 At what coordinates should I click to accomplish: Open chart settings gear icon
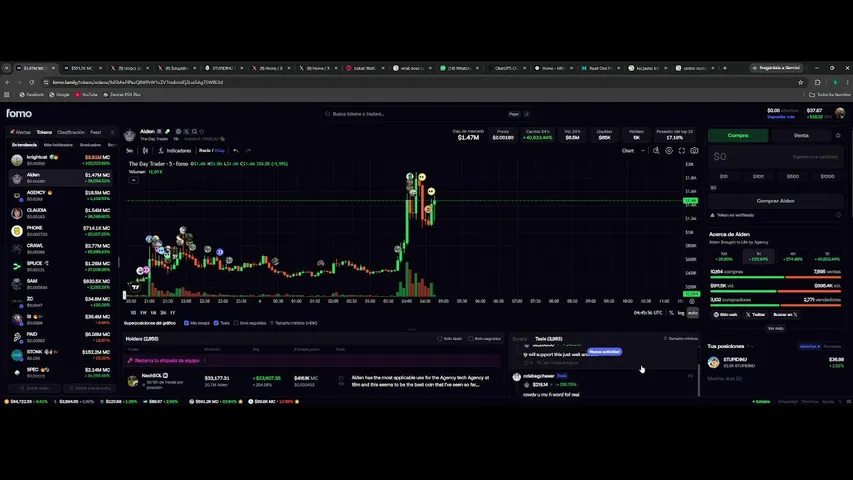pos(669,151)
